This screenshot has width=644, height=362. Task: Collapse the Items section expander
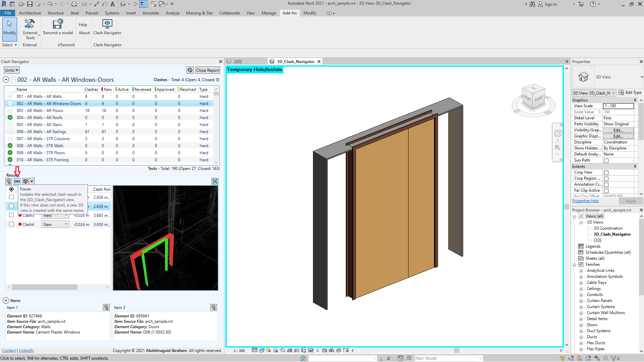6,301
